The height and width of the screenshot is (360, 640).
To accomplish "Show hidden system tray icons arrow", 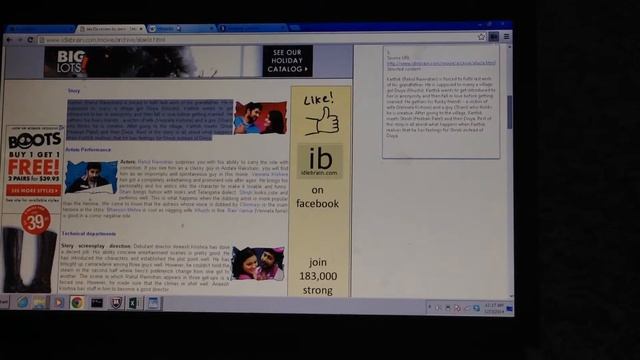I will coord(429,307).
